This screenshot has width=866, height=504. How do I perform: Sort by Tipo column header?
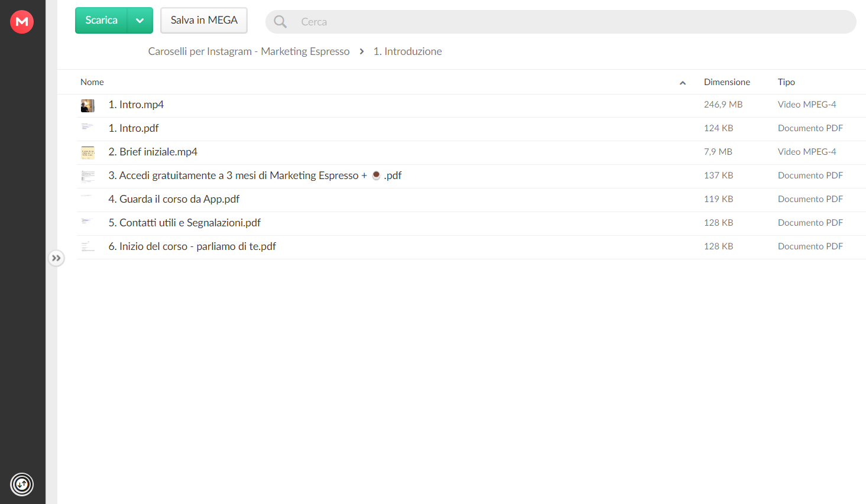point(786,82)
